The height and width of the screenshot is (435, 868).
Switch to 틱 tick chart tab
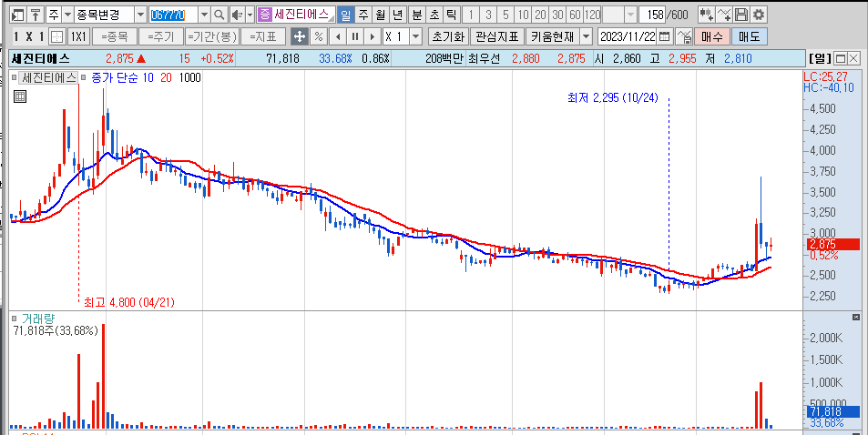point(452,15)
